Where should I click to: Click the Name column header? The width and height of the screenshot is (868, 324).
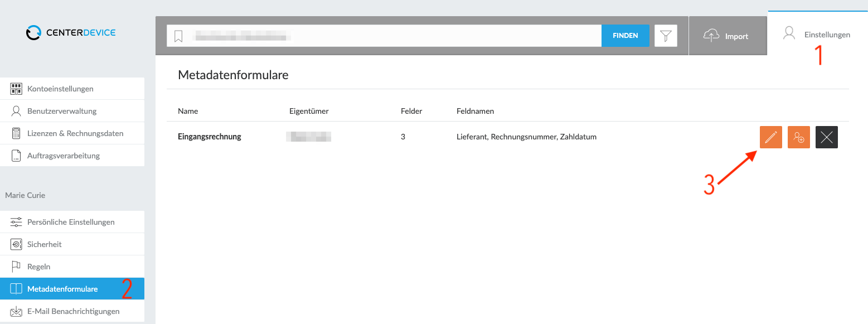(x=188, y=111)
